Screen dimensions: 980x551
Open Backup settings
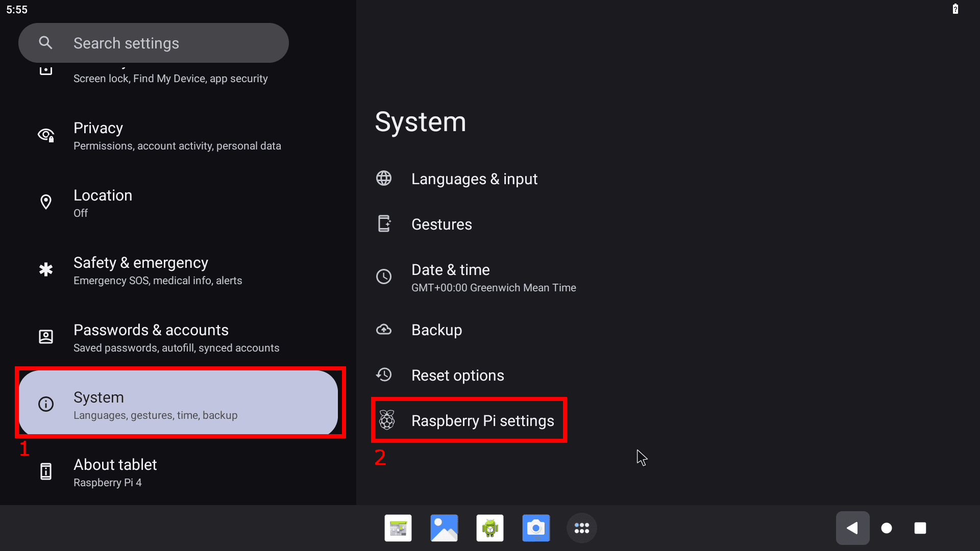pyautogui.click(x=668, y=330)
